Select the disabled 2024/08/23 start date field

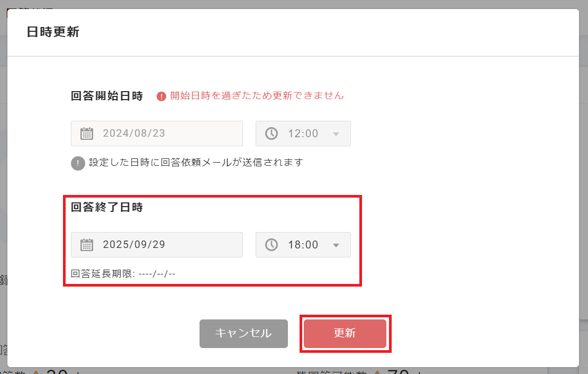[x=157, y=133]
